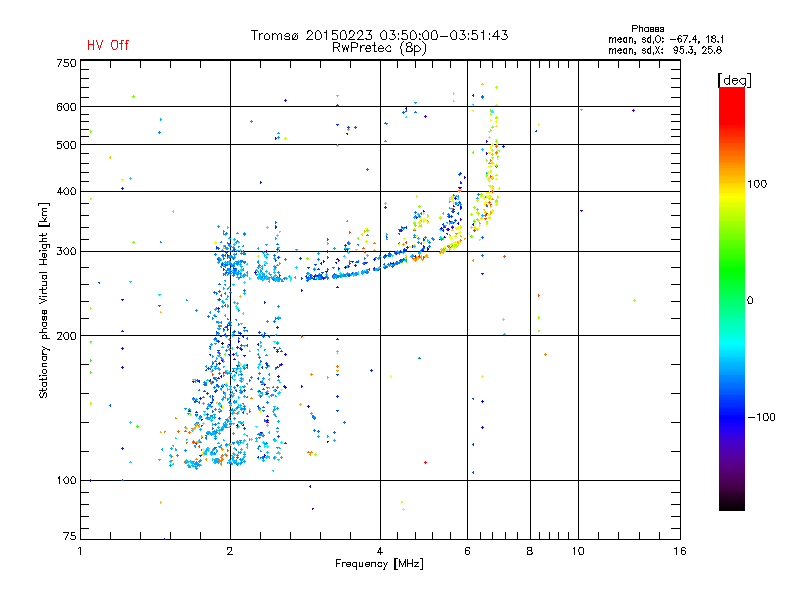The height and width of the screenshot is (600, 800).
Task: Click the y-axis '600' label
Action: click(x=66, y=107)
